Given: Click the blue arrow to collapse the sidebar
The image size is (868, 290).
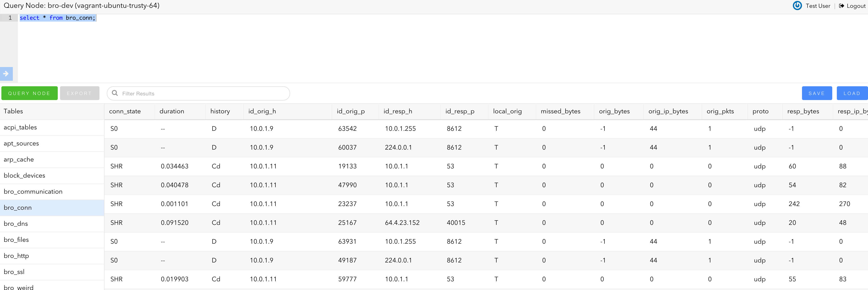Looking at the screenshot, I should [x=6, y=74].
